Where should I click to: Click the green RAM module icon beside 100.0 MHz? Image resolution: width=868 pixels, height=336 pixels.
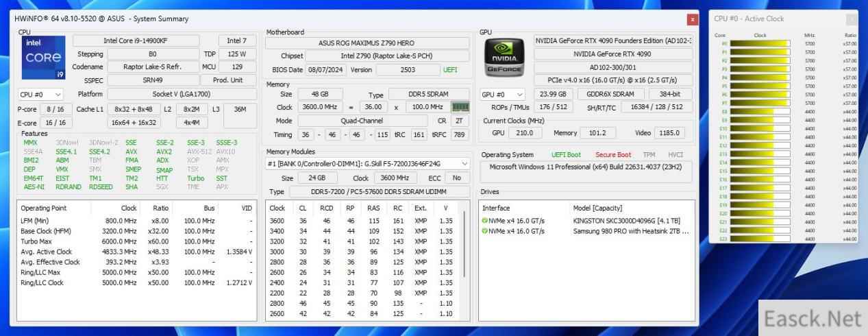[x=461, y=107]
